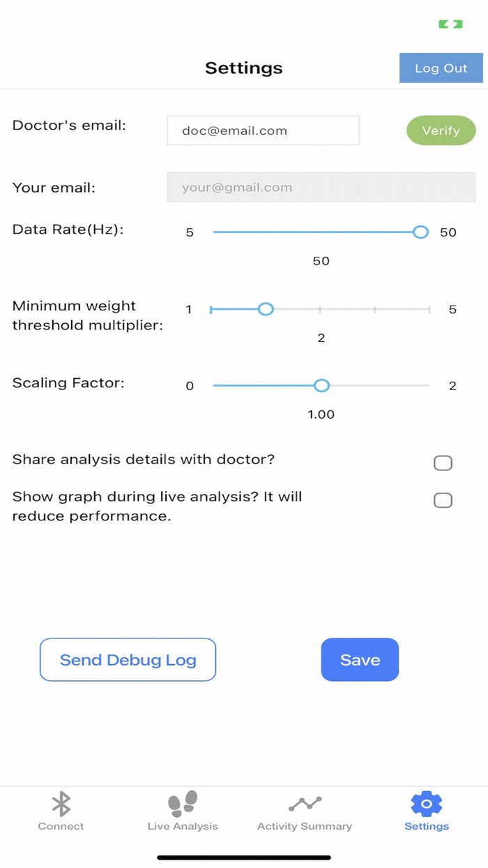Tap the Settings gear icon
Image resolution: width=488 pixels, height=868 pixels.
[x=426, y=803]
